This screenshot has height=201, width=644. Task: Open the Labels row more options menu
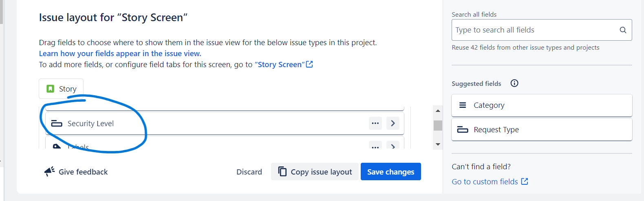(x=375, y=146)
